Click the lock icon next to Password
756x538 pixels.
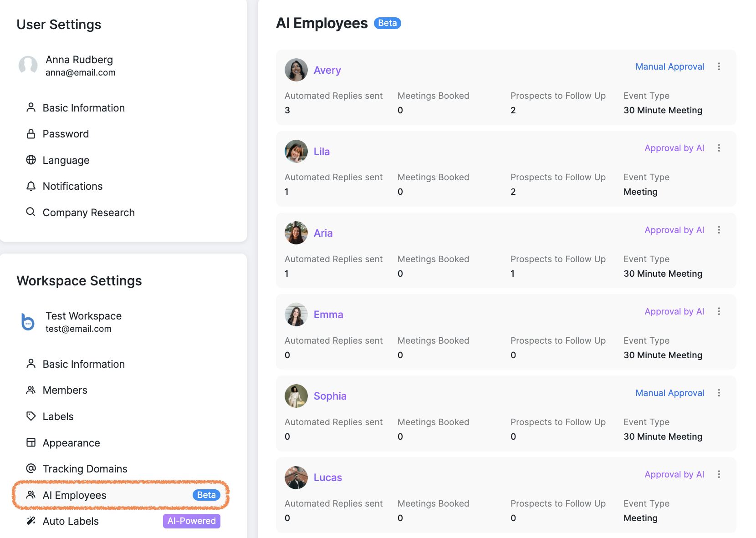[x=31, y=134]
